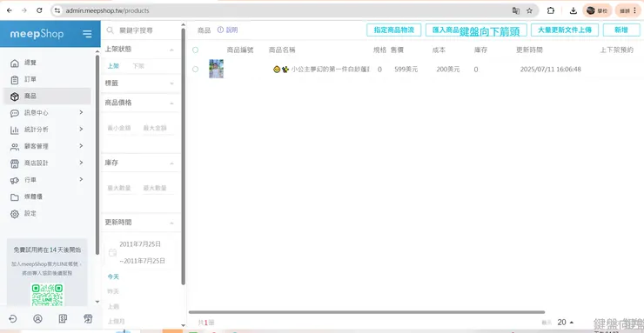This screenshot has width=644, height=333.
Task: Bookmark this page with star icon
Action: pyautogui.click(x=529, y=10)
